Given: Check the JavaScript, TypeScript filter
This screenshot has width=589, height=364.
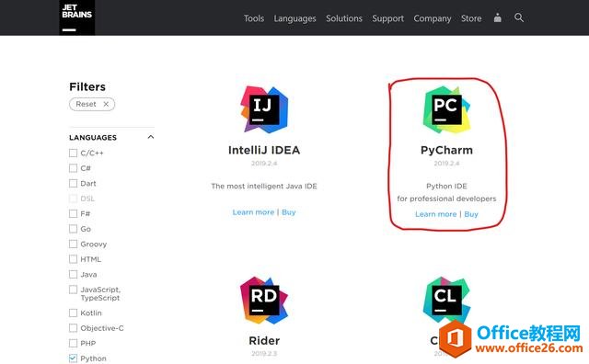Looking at the screenshot, I should click(x=74, y=290).
